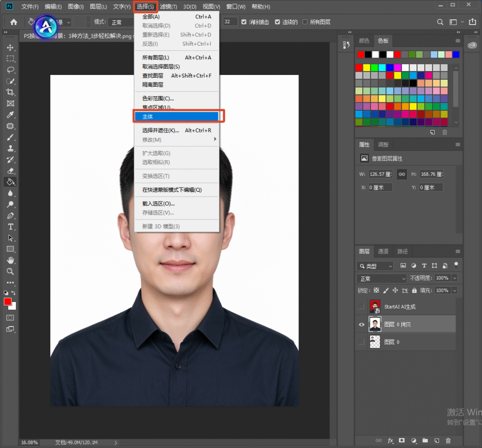Click the fx layer style icon
The width and height of the screenshot is (482, 448).
pyautogui.click(x=390, y=440)
